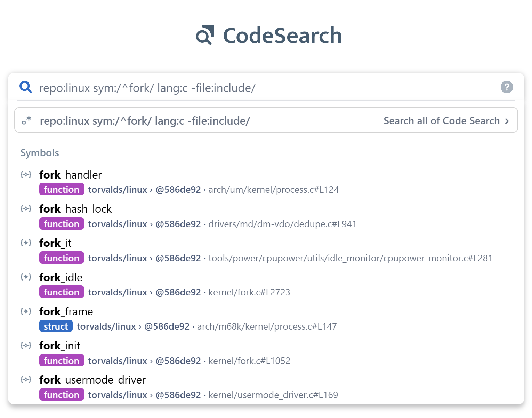
Task: Click the symbol icon beside fork_handler
Action: tap(26, 174)
